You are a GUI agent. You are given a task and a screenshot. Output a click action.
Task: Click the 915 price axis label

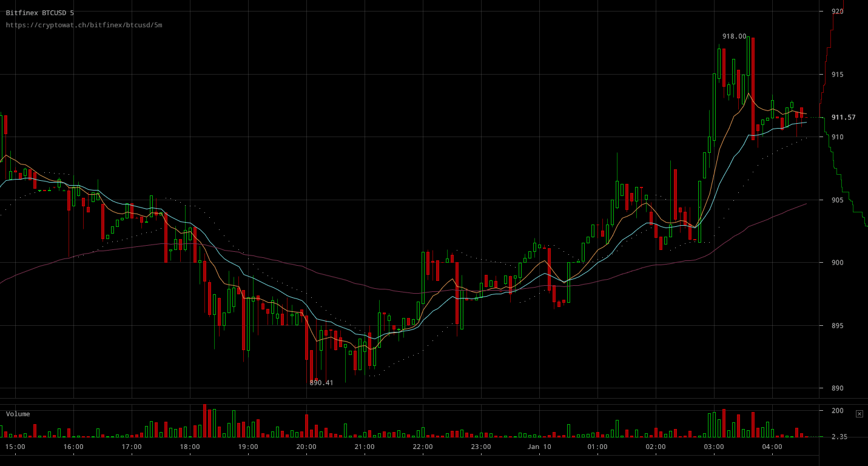coord(837,74)
